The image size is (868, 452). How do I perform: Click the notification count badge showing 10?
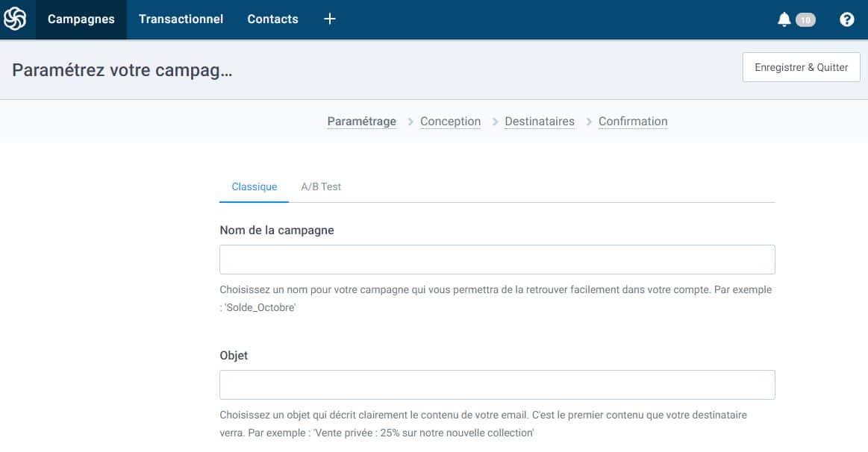805,20
